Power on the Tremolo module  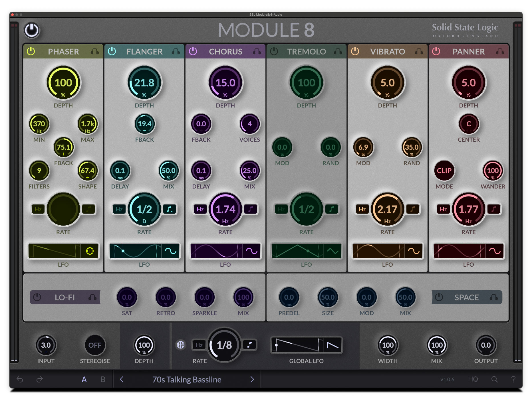(x=274, y=52)
